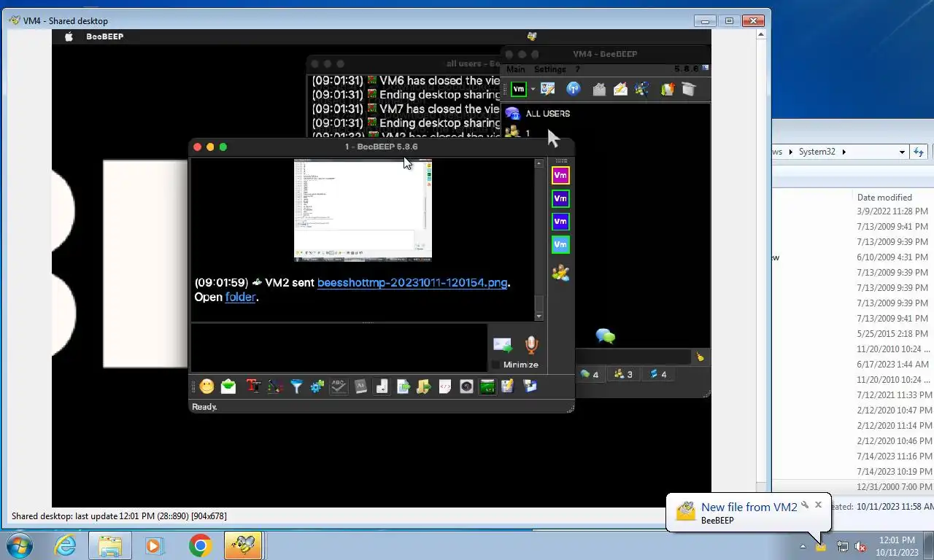Open BeeBEEP menu in mac menu bar
This screenshot has width=934, height=560.
[x=105, y=36]
